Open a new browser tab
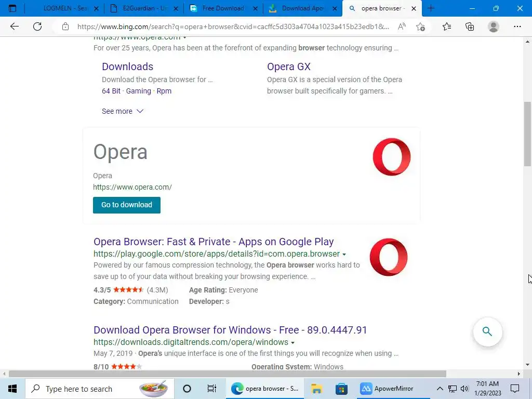The height and width of the screenshot is (399, 532). tap(431, 8)
